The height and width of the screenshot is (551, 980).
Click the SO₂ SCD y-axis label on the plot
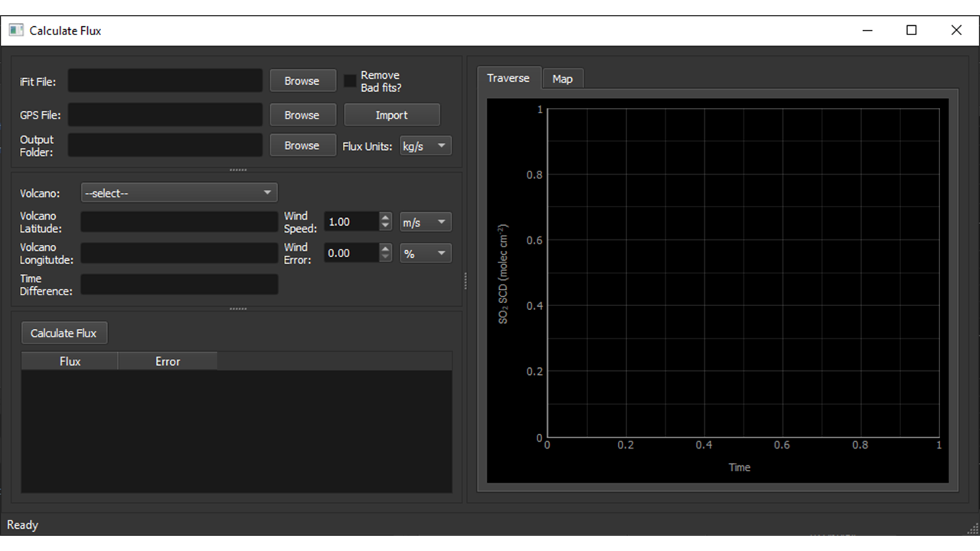pos(503,274)
